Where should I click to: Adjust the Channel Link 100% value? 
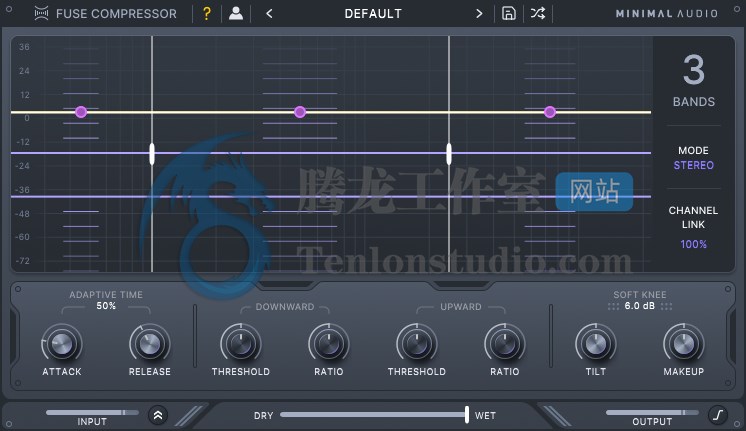pos(694,244)
